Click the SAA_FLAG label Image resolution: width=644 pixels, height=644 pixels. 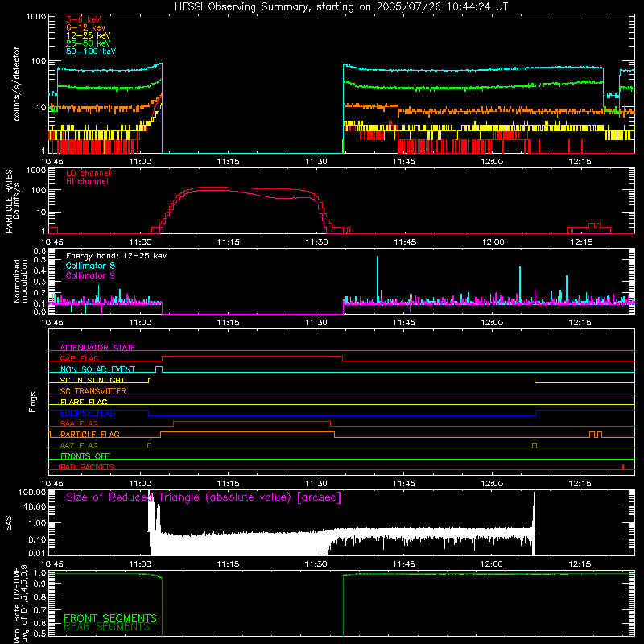tap(79, 423)
